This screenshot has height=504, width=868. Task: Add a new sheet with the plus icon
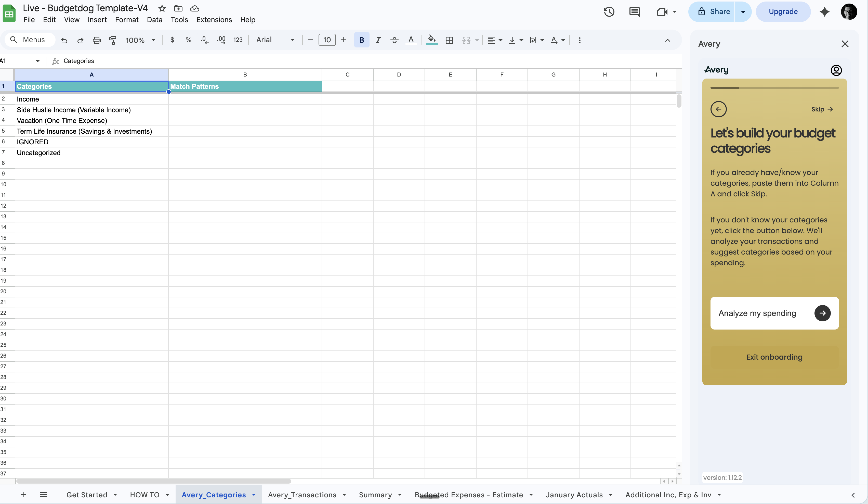(x=23, y=495)
